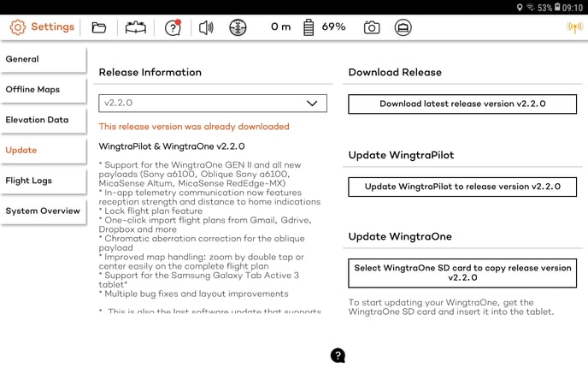The height and width of the screenshot is (368, 588).
Task: Open the Settings gear icon
Action: coord(18,27)
